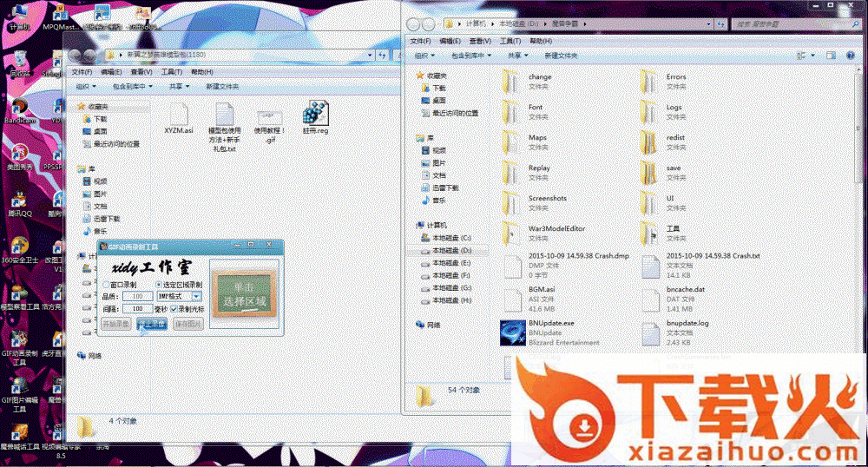
Task: Open 帮助(H) menu in right window
Action: coord(541,41)
